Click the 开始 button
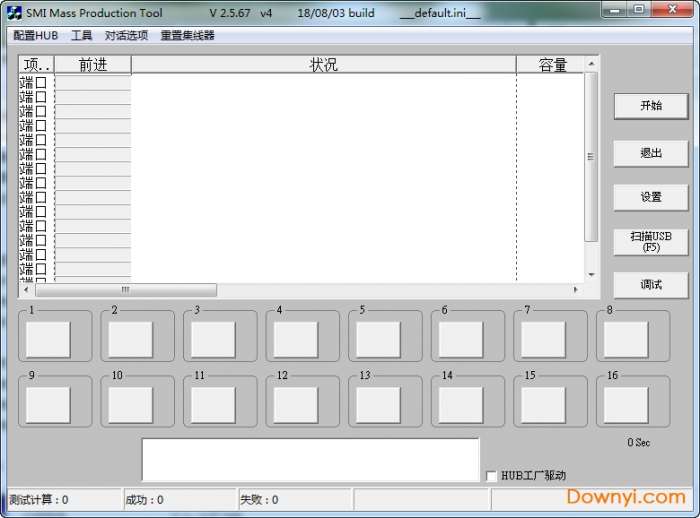The height and width of the screenshot is (518, 700). coord(651,106)
